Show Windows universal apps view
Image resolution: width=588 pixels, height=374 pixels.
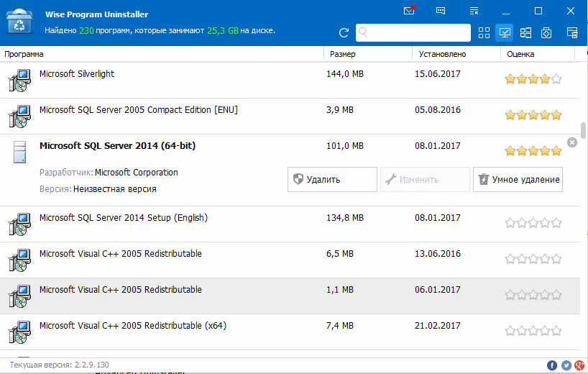(525, 32)
